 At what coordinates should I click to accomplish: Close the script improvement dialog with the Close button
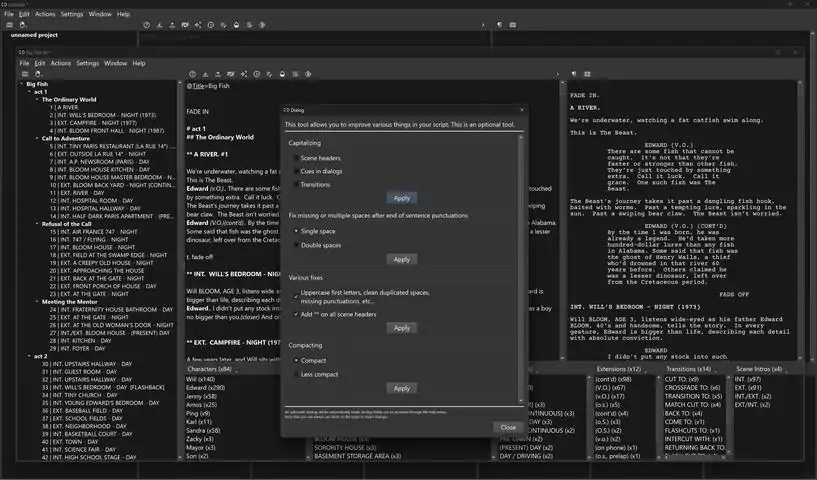[x=508, y=427]
